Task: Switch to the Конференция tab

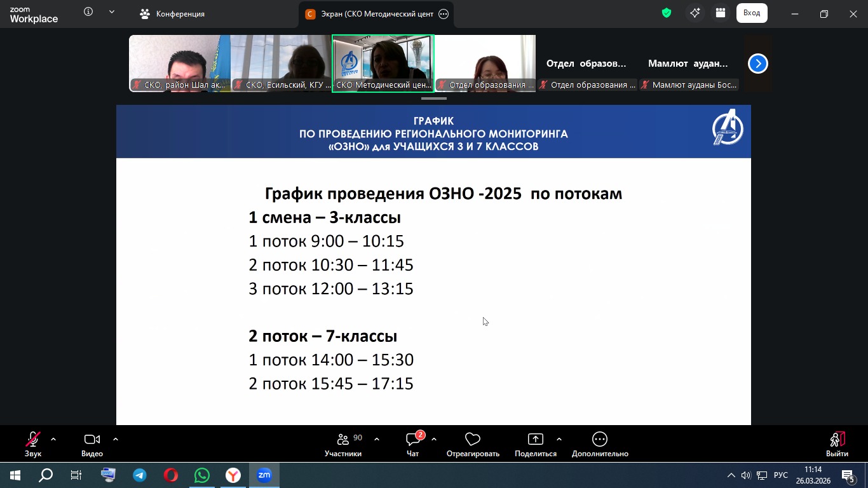Action: tap(173, 14)
